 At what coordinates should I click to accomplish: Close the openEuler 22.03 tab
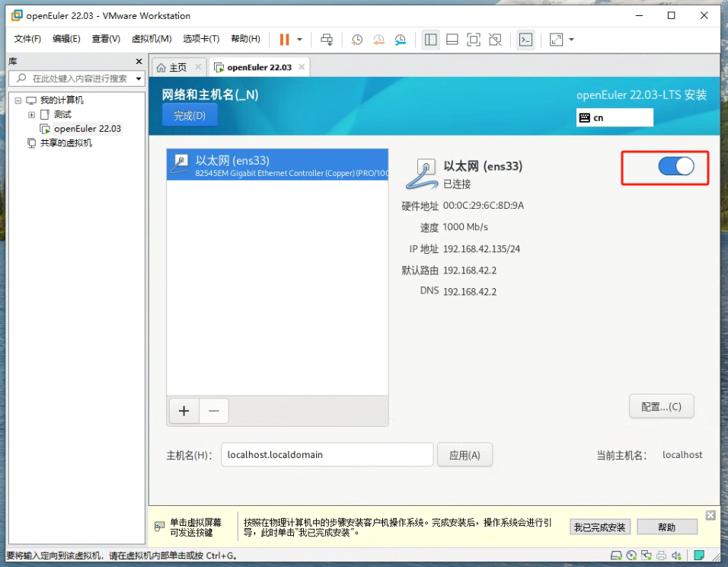(302, 67)
